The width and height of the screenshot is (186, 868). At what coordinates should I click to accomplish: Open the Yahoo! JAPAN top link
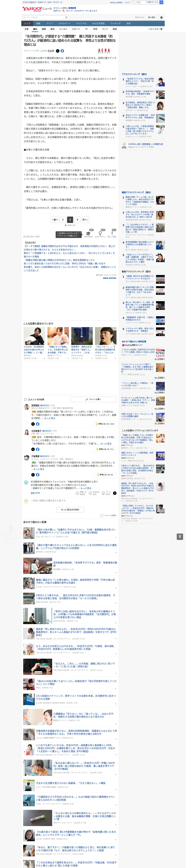(116, 2)
